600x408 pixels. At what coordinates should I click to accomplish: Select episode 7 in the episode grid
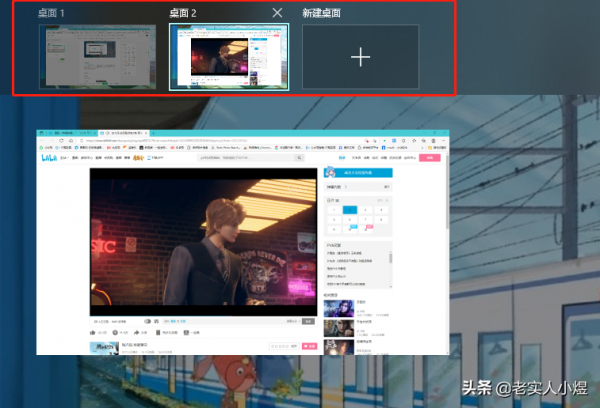365,220
